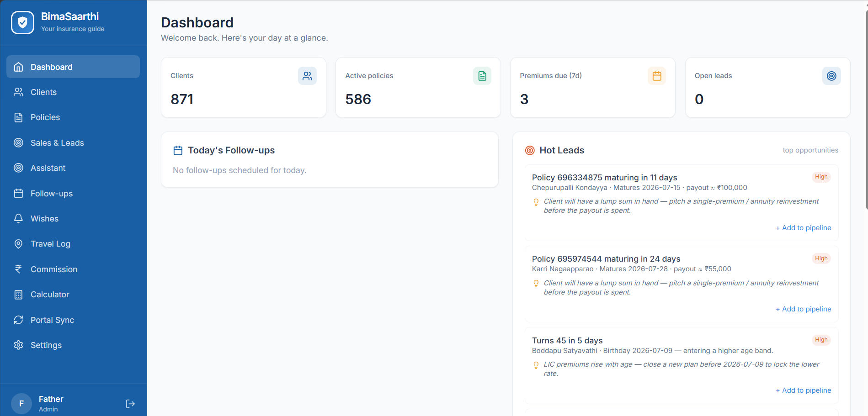Click the Follow-ups calendar icon in sidebar

[x=18, y=194]
